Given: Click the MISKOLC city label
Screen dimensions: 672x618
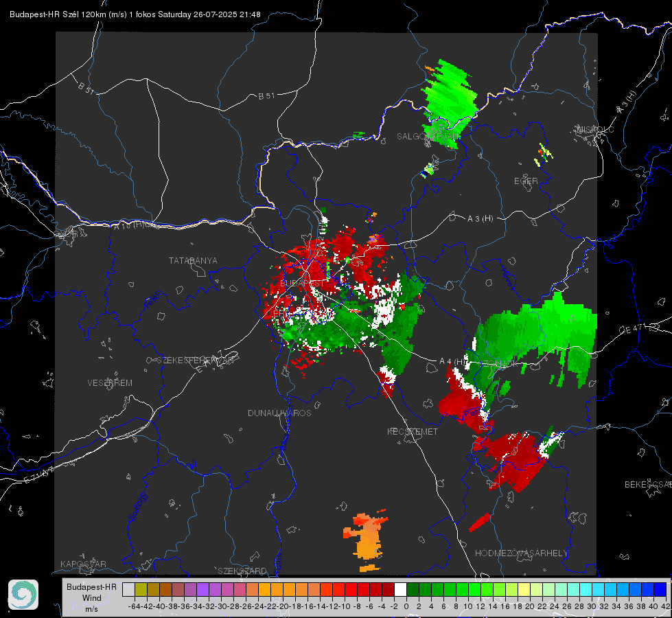Looking at the screenshot, I should pyautogui.click(x=595, y=129).
